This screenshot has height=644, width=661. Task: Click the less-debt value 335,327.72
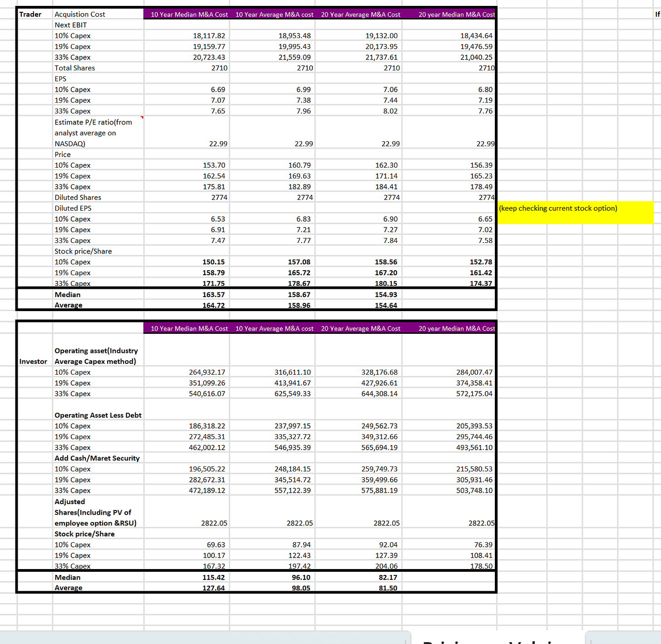click(293, 437)
